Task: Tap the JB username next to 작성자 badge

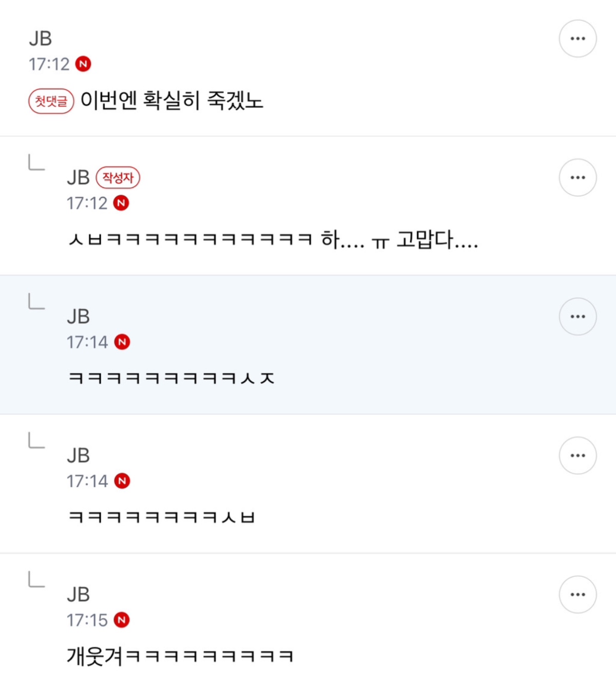Action: click(79, 178)
